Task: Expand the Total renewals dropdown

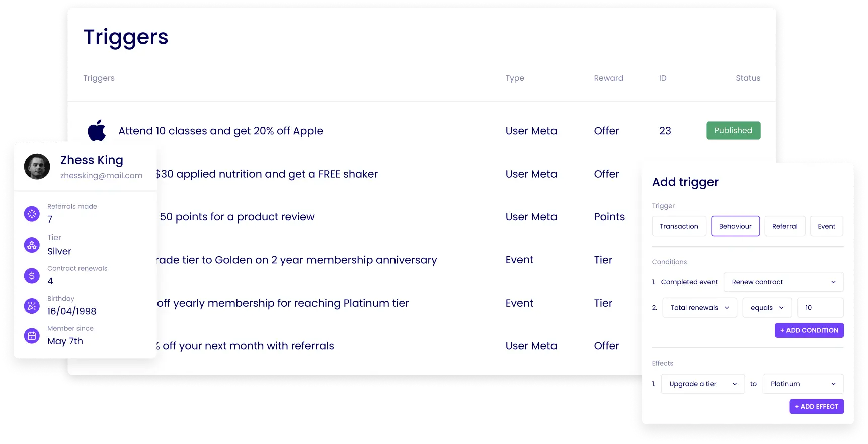Action: [699, 307]
